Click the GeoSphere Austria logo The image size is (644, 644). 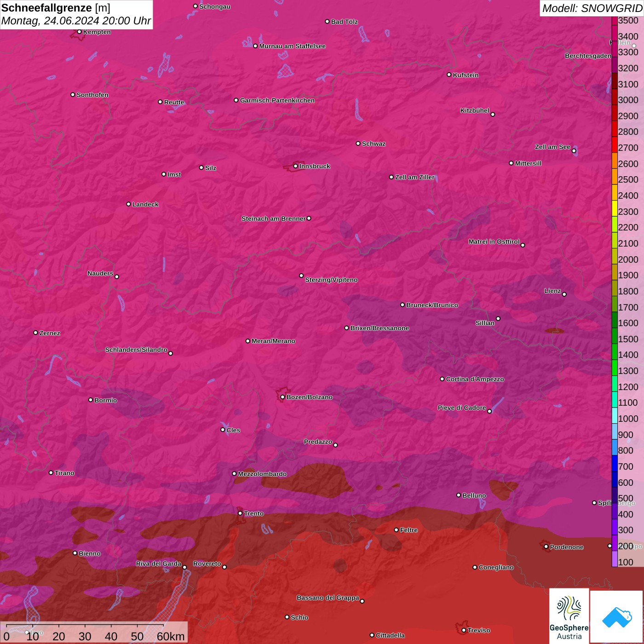[x=569, y=616]
